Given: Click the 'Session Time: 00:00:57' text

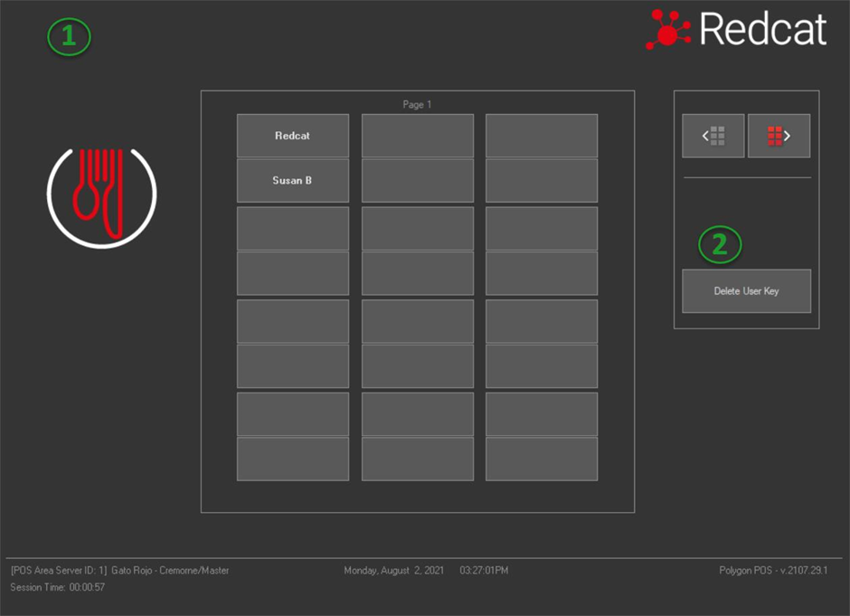Looking at the screenshot, I should tap(58, 587).
